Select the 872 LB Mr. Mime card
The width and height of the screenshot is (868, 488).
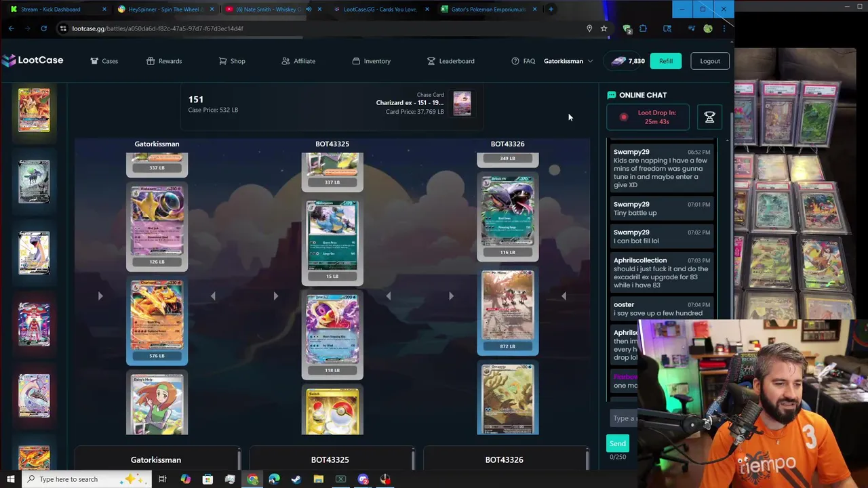[508, 312]
